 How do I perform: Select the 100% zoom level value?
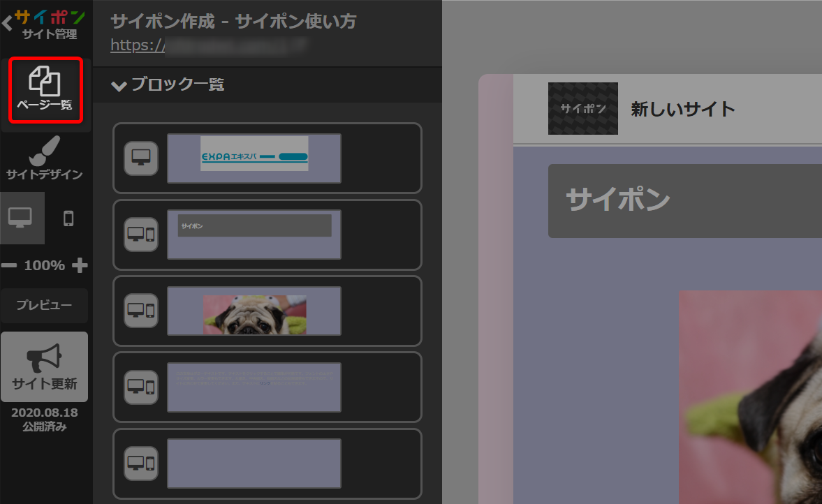(x=45, y=266)
